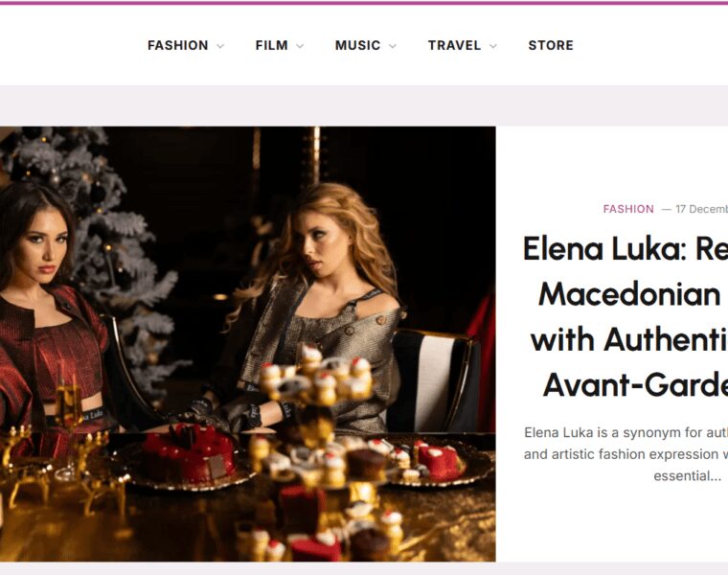Expand the chevron next to Music
Viewport: 728px width, 575px height.
[x=393, y=46]
